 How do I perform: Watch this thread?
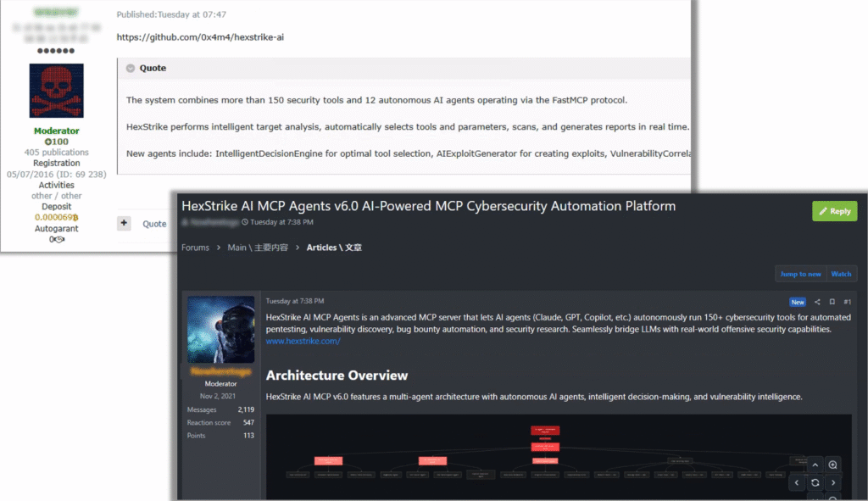[841, 274]
